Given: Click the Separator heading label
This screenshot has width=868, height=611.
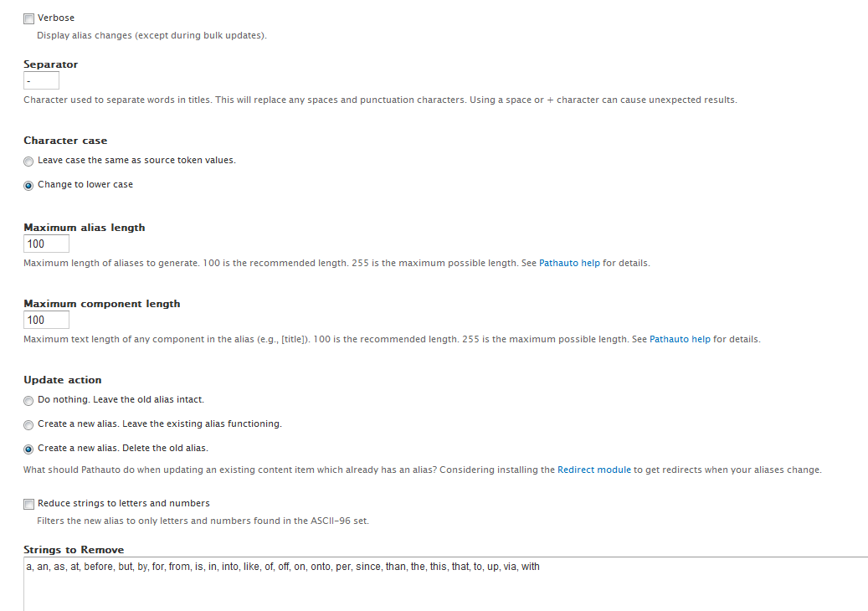Looking at the screenshot, I should click(50, 64).
